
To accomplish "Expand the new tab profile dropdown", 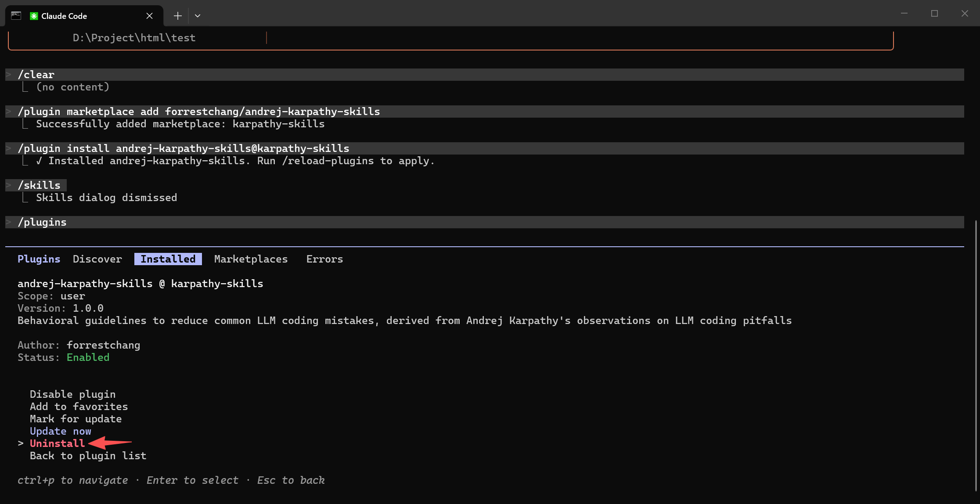I will coord(198,16).
